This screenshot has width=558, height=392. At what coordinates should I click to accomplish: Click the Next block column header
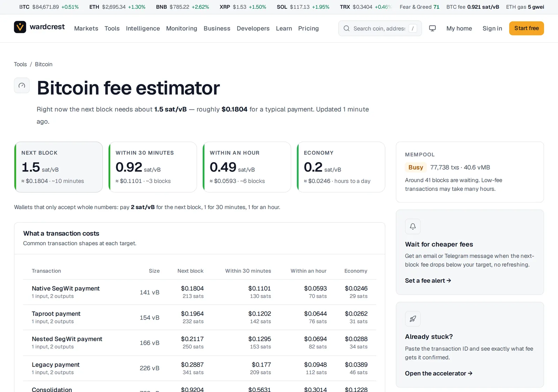pos(190,271)
